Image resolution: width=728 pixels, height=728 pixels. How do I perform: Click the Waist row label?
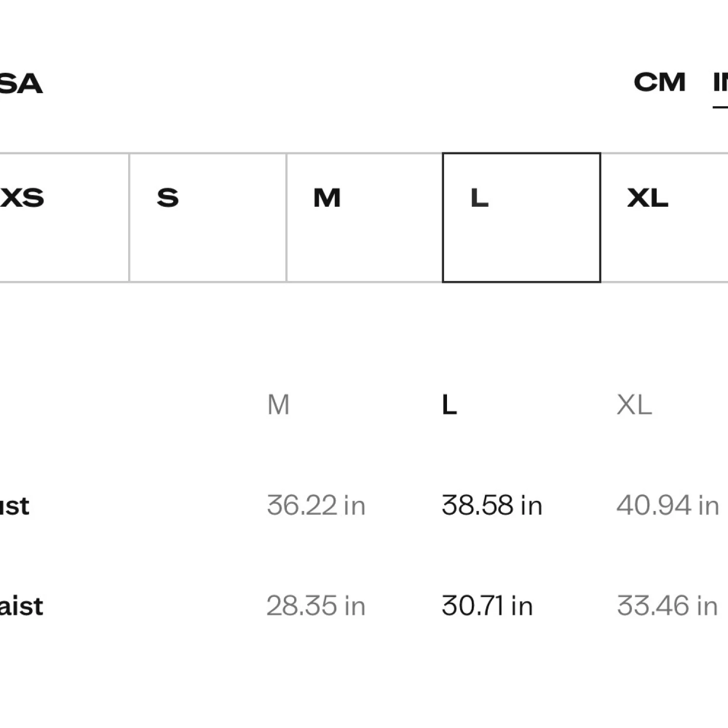pyautogui.click(x=21, y=606)
